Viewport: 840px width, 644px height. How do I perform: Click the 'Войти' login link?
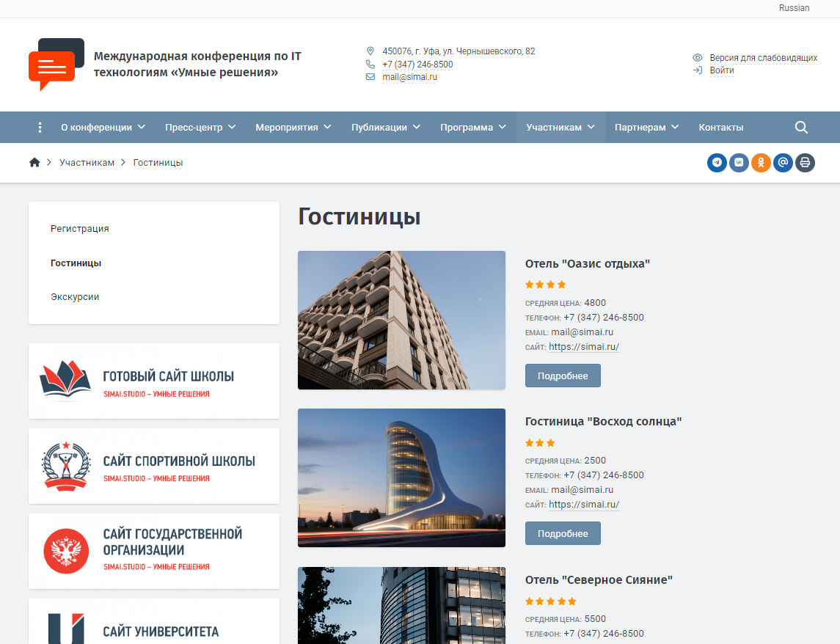point(721,70)
